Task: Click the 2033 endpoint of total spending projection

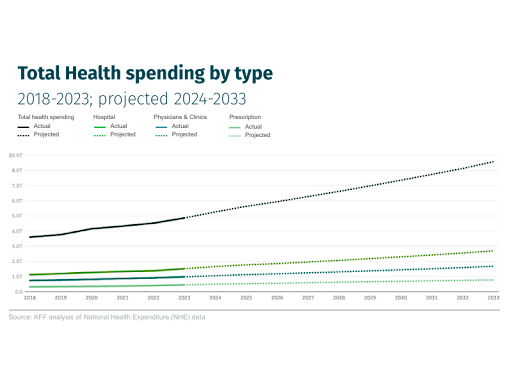Action: coord(493,162)
